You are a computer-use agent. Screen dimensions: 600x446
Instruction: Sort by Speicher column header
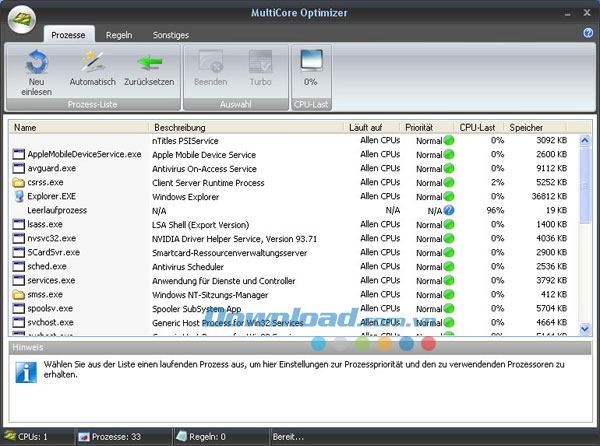click(537, 128)
